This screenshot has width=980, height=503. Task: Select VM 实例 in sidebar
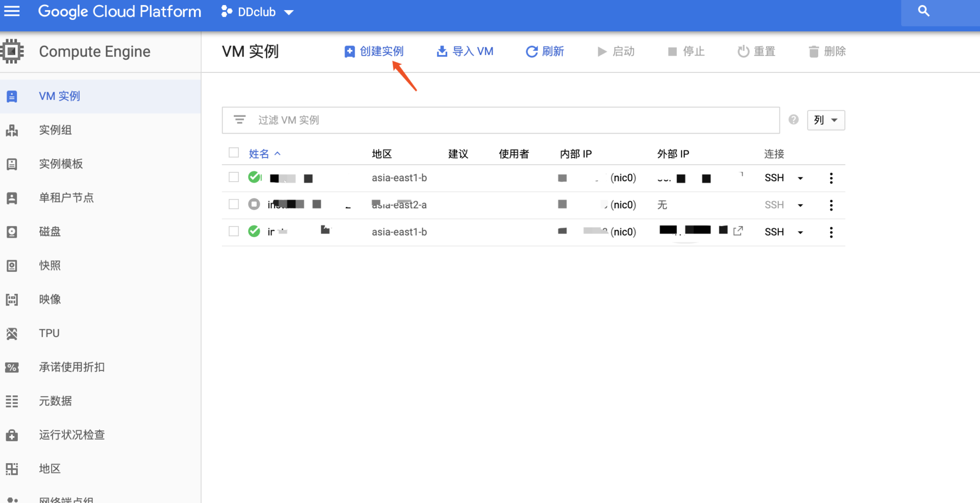100,96
